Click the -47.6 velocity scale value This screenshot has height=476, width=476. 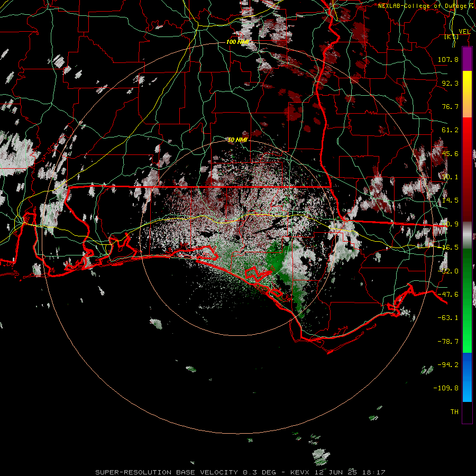point(448,295)
